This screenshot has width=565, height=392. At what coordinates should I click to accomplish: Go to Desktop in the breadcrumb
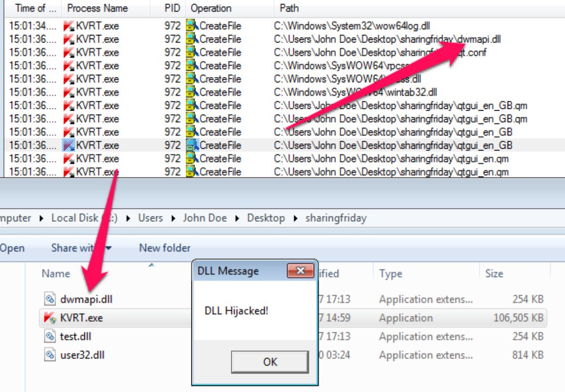pos(266,218)
